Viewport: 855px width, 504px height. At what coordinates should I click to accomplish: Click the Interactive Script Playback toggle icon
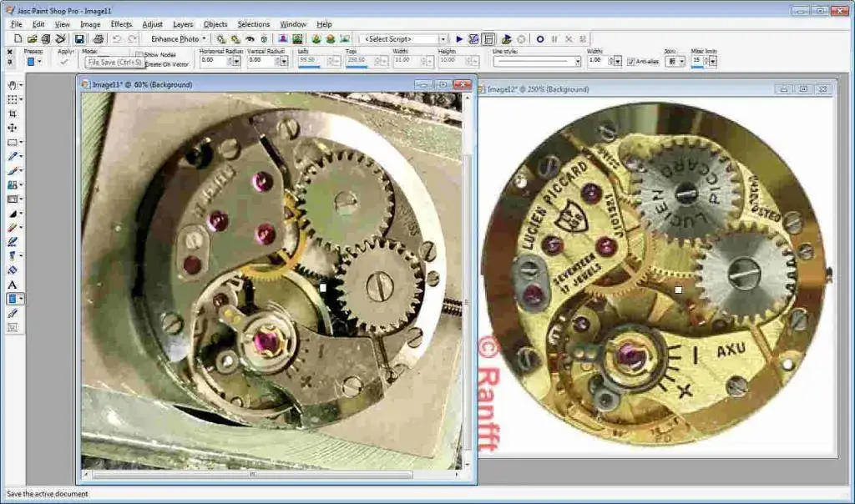tap(488, 38)
